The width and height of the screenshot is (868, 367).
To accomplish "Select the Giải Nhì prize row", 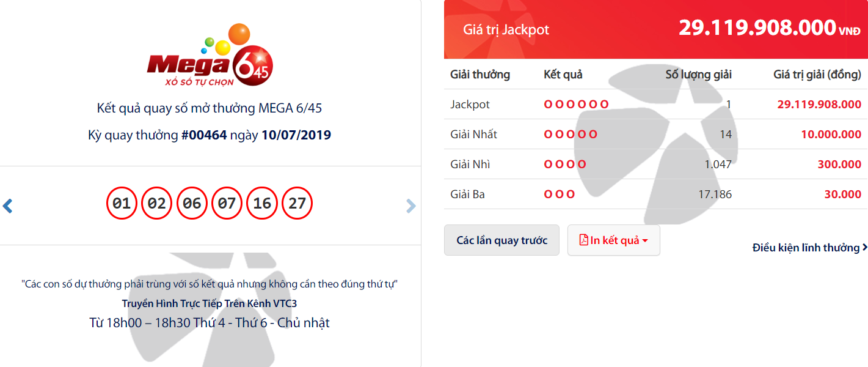I will [x=655, y=165].
